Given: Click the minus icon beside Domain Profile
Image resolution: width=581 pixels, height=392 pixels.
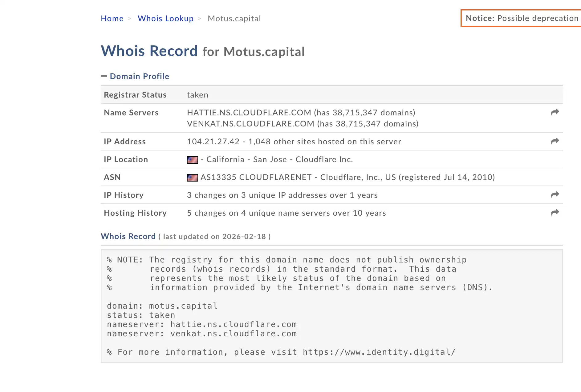Looking at the screenshot, I should [x=104, y=76].
